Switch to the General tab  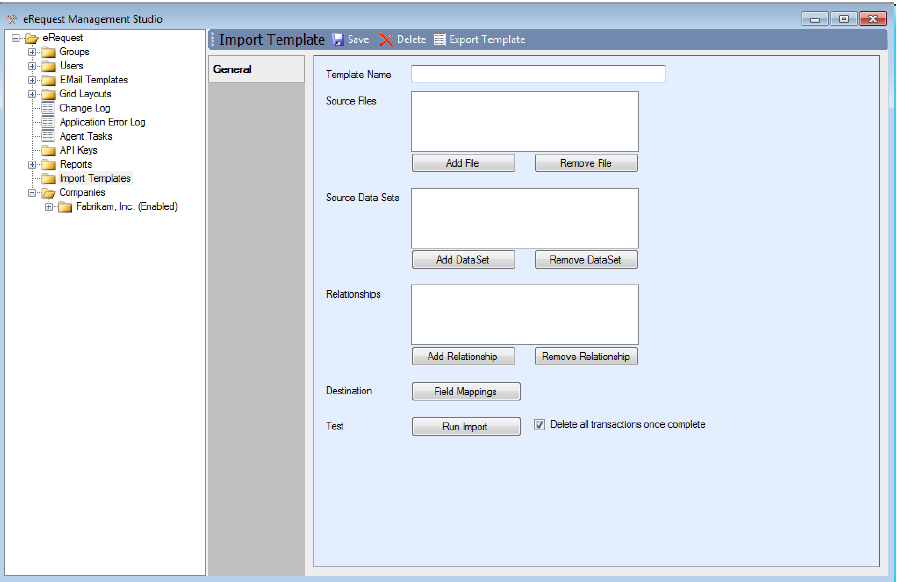click(x=232, y=70)
